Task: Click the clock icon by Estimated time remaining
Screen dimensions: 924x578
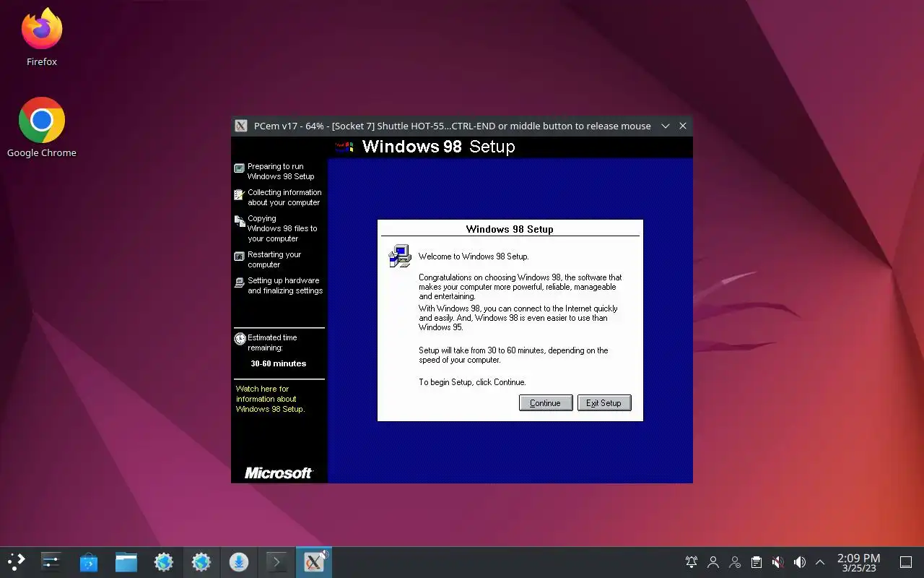Action: [240, 338]
